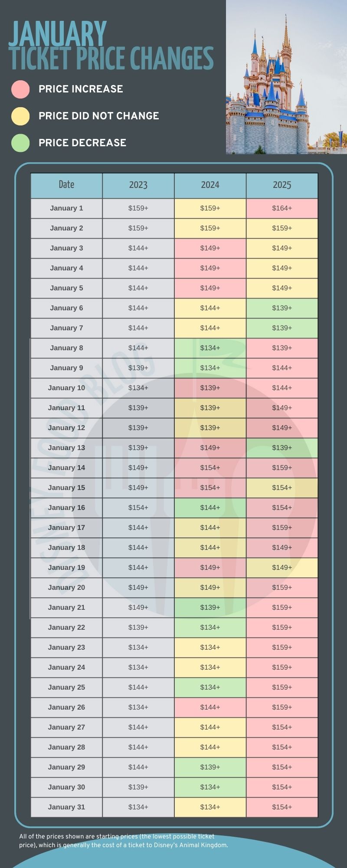The height and width of the screenshot is (868, 347).
Task: Click the "January Ticket Price Changes" title
Action: pos(111,46)
